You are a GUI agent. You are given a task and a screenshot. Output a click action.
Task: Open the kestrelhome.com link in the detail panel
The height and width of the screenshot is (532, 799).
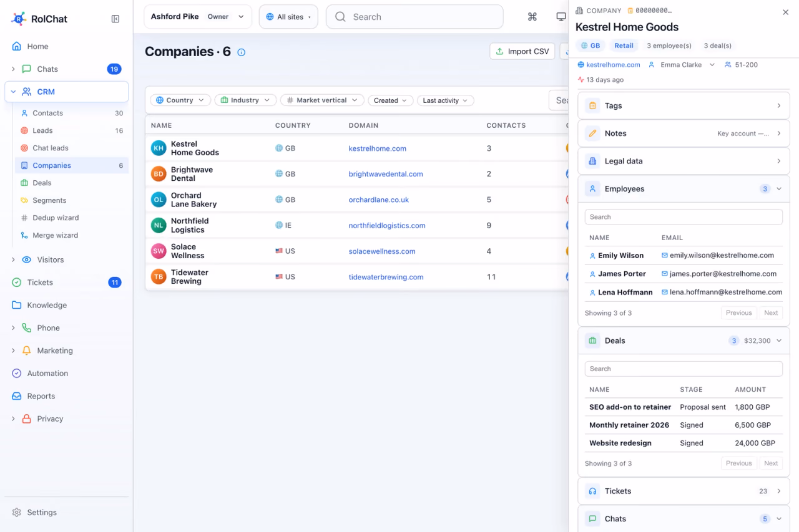[x=613, y=65]
